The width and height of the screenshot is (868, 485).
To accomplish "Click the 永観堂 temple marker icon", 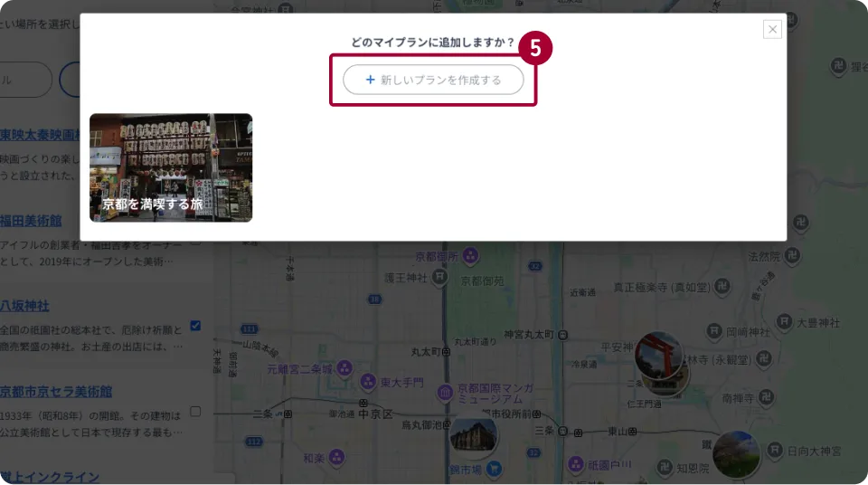I will pos(764,358).
